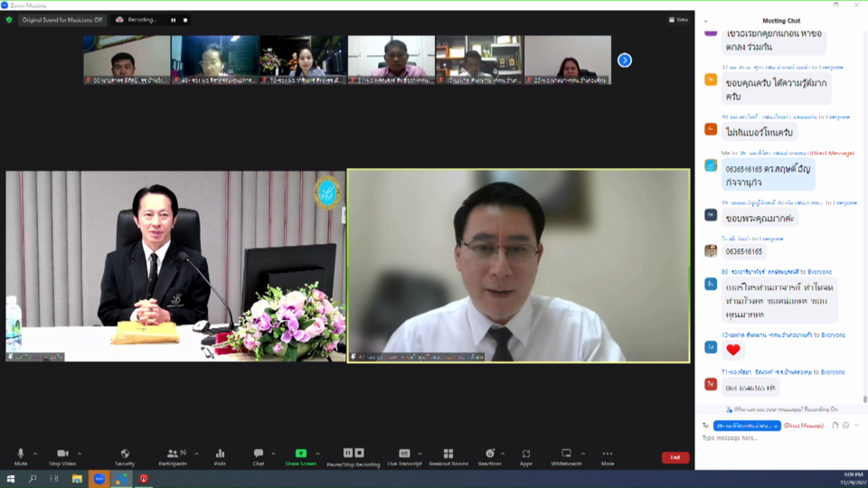Viewport: 868px width, 488px height.
Task: Click the taskbar clock and date
Action: [853, 479]
